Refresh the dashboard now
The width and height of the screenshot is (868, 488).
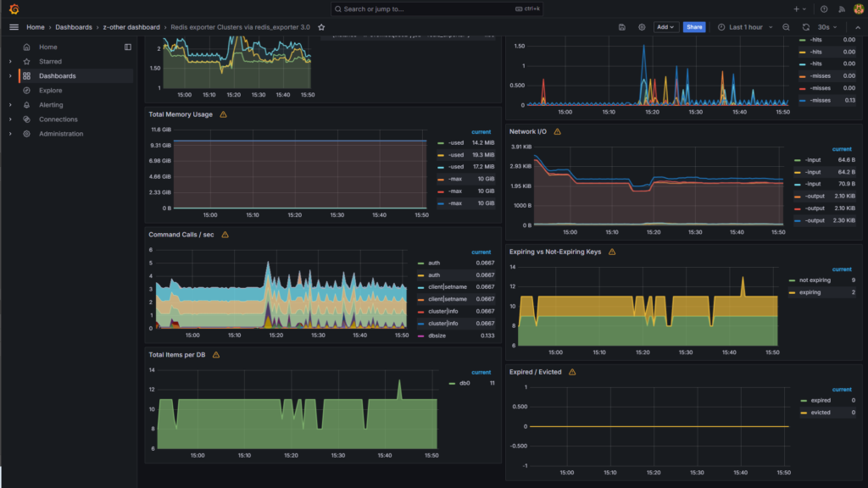[806, 27]
